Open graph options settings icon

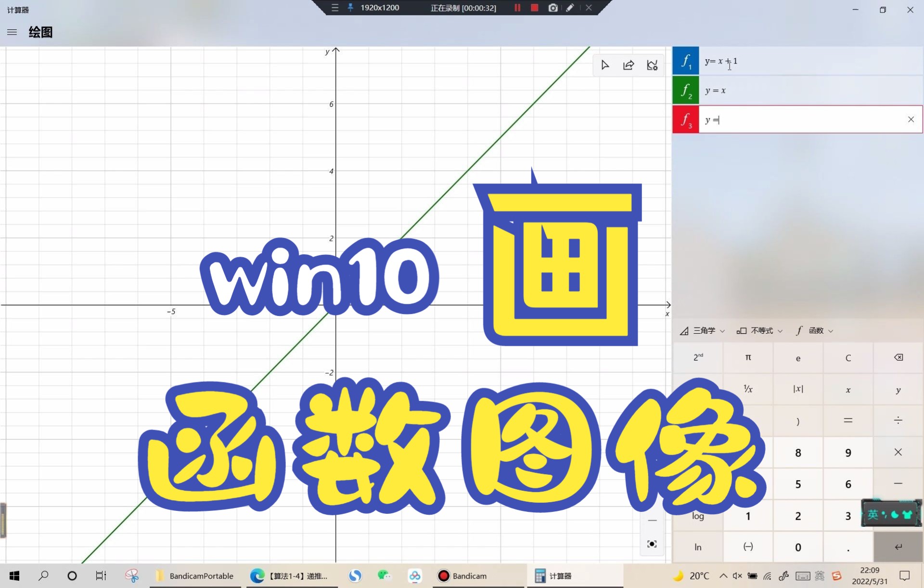pyautogui.click(x=652, y=65)
